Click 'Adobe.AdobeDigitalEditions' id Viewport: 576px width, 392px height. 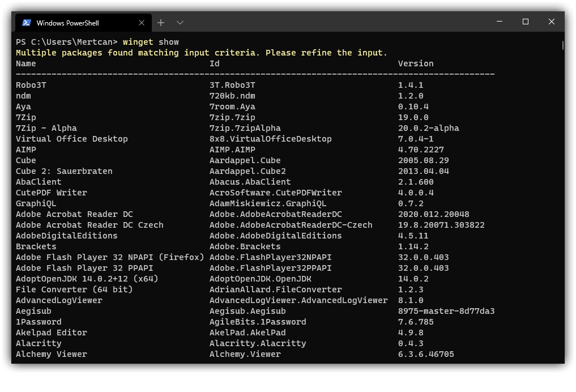[275, 236]
